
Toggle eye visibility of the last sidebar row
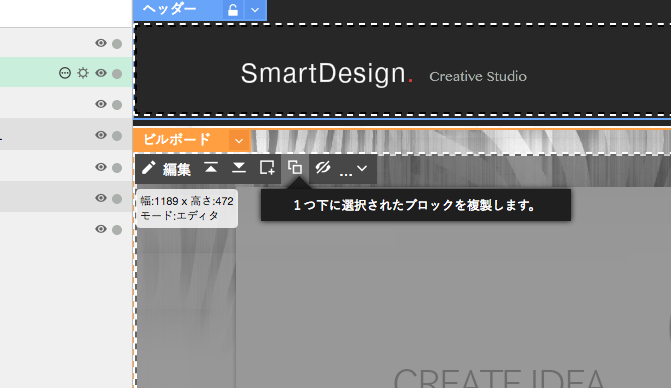[101, 229]
